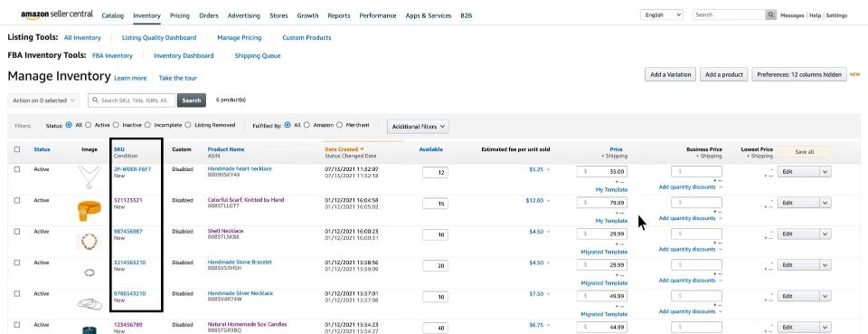Open the Inventory menu
Screen dimensions: 868x334
(146, 16)
